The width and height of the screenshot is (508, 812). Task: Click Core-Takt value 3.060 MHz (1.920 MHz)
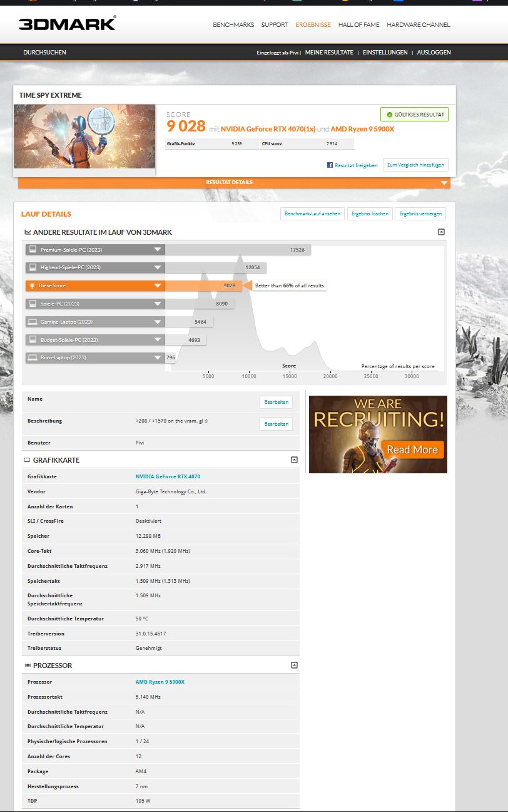pos(163,551)
